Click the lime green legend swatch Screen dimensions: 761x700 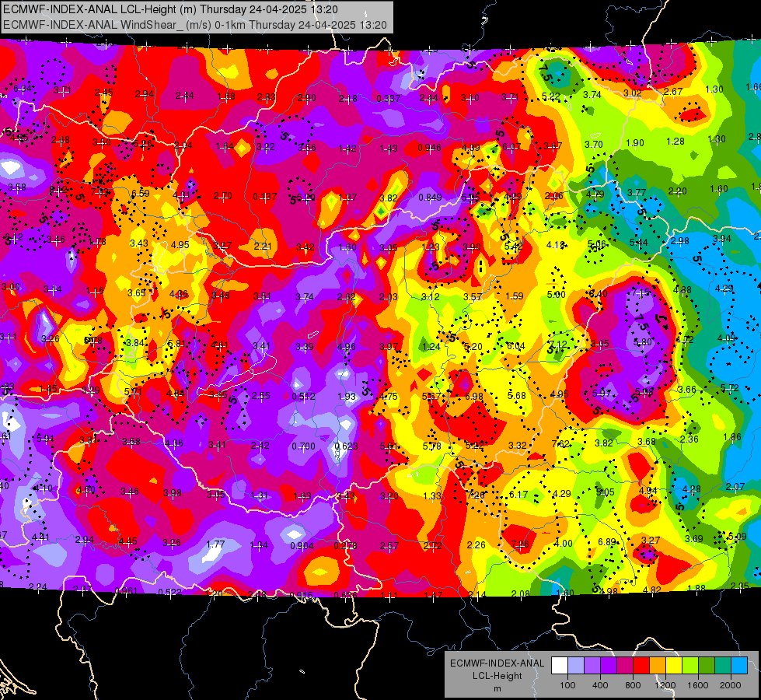690,666
